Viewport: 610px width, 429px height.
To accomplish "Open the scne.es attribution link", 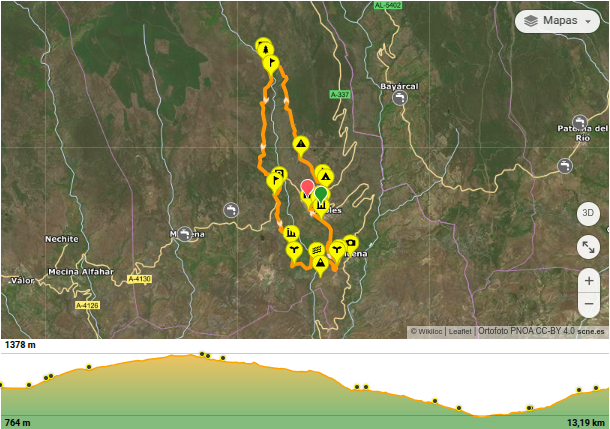I will point(592,331).
